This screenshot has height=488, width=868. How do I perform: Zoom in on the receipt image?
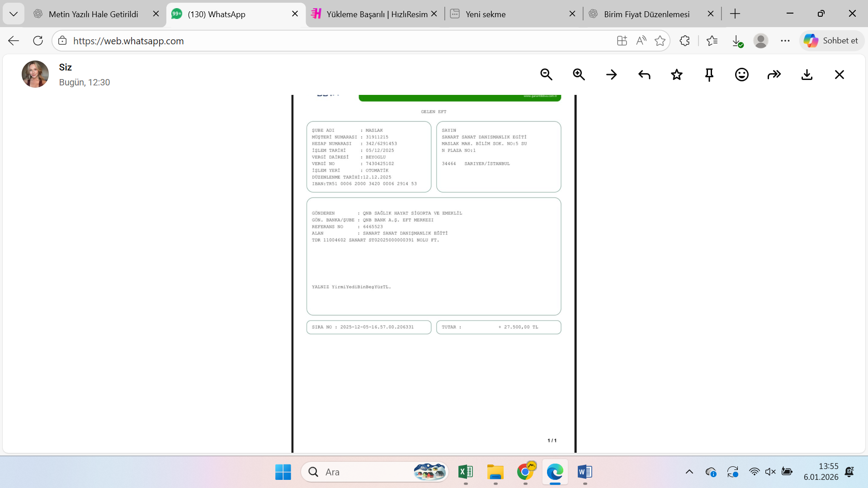579,75
